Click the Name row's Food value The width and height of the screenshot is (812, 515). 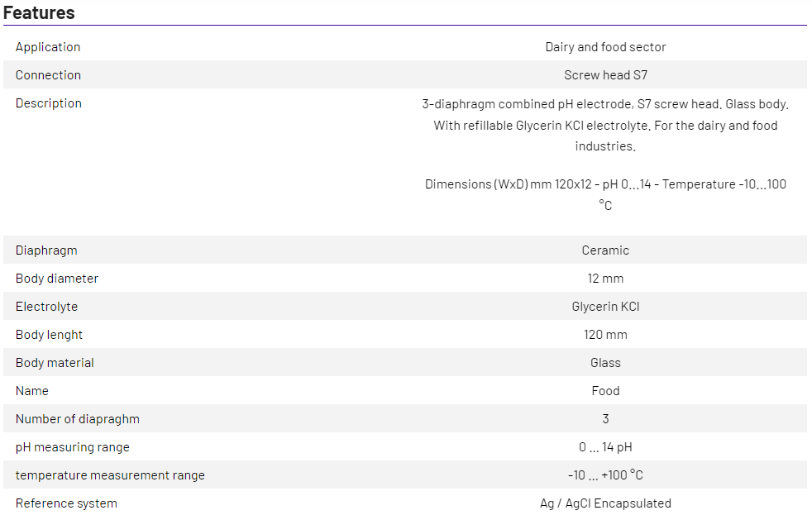tap(605, 391)
